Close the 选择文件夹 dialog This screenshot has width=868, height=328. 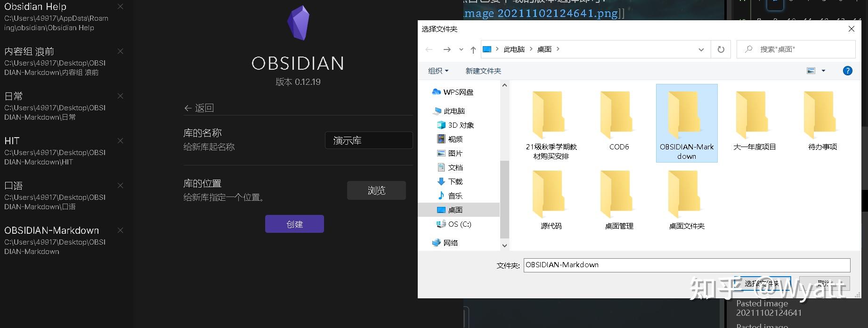[x=851, y=29]
